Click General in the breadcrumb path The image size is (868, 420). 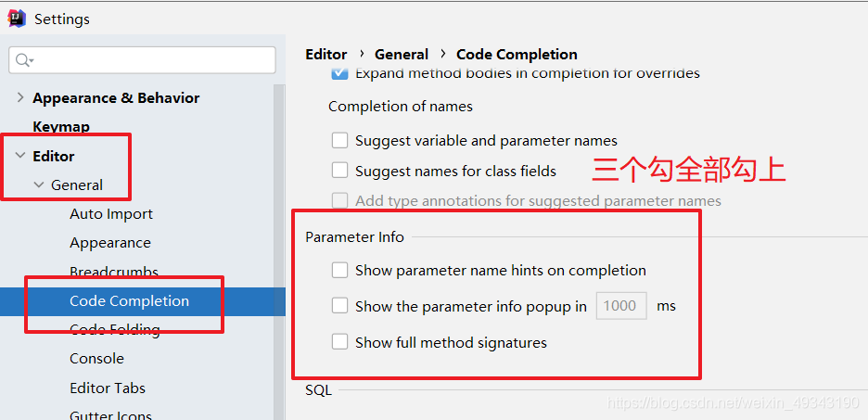(x=402, y=54)
